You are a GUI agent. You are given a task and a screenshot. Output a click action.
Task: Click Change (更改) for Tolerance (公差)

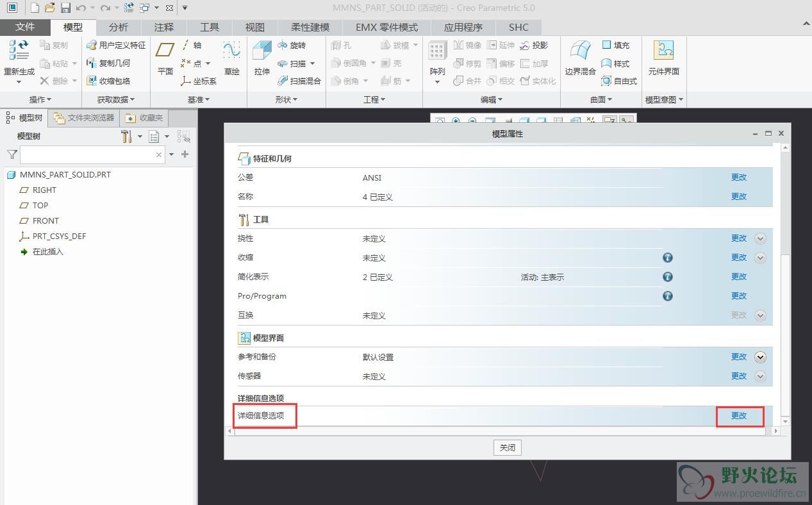click(739, 178)
